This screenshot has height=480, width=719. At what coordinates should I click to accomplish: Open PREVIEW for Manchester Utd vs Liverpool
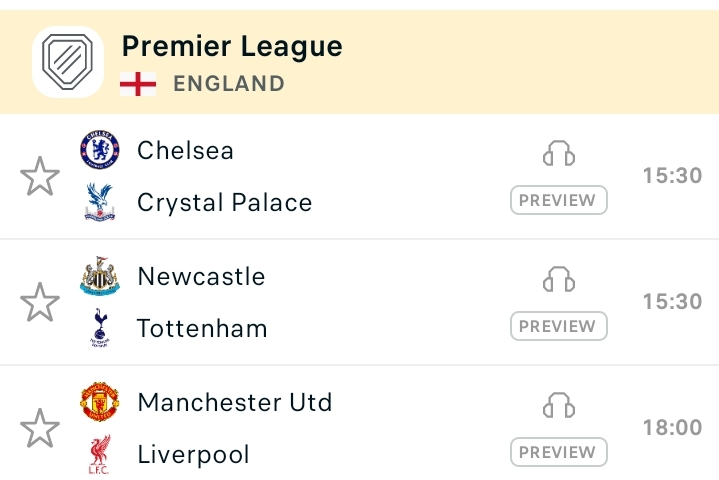click(x=559, y=452)
